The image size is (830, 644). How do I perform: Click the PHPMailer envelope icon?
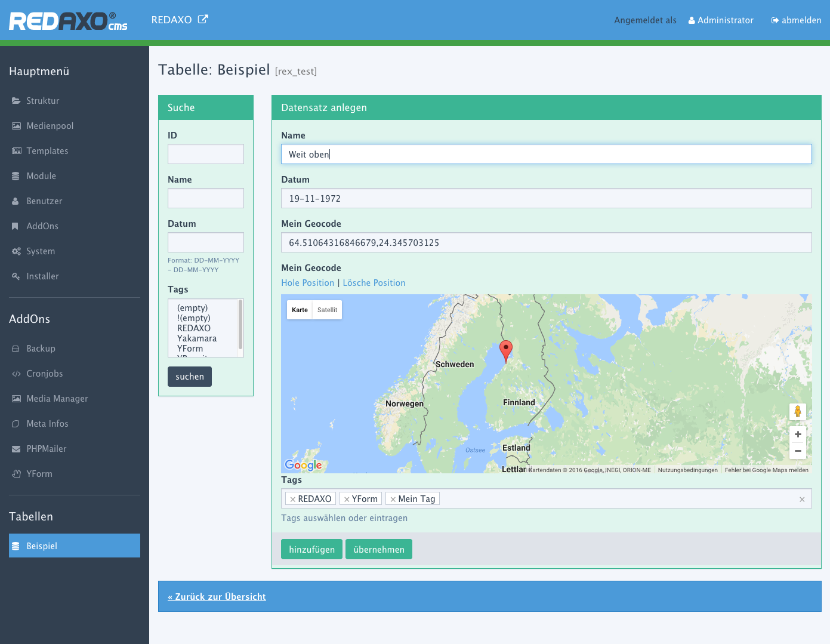(16, 449)
